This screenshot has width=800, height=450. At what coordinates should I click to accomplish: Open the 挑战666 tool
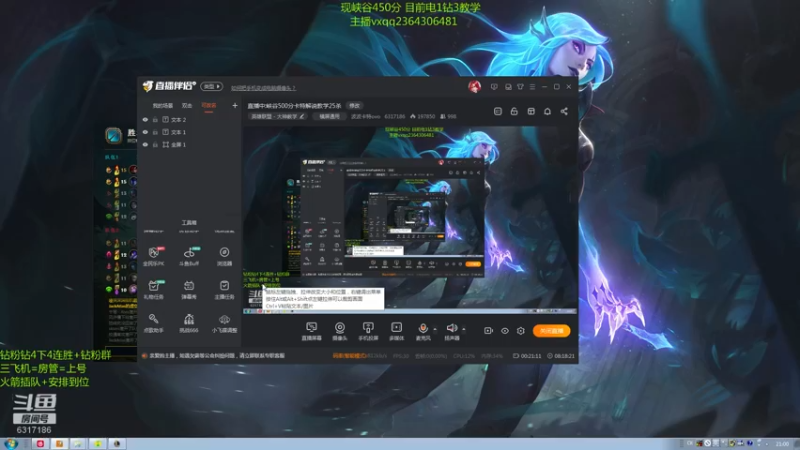[x=189, y=323]
